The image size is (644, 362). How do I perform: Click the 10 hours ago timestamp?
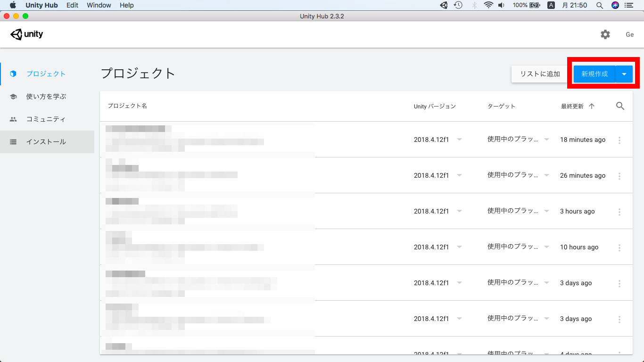(579, 247)
